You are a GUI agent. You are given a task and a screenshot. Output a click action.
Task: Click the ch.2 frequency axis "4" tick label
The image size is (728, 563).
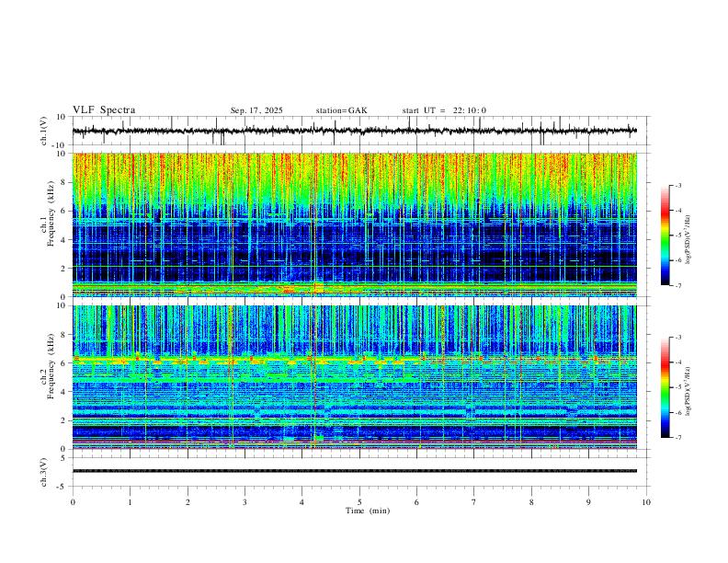tap(64, 392)
